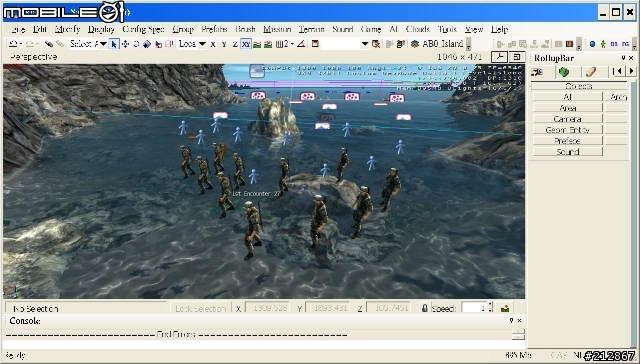
Task: Collapse the Objects rollup header
Action: click(579, 86)
